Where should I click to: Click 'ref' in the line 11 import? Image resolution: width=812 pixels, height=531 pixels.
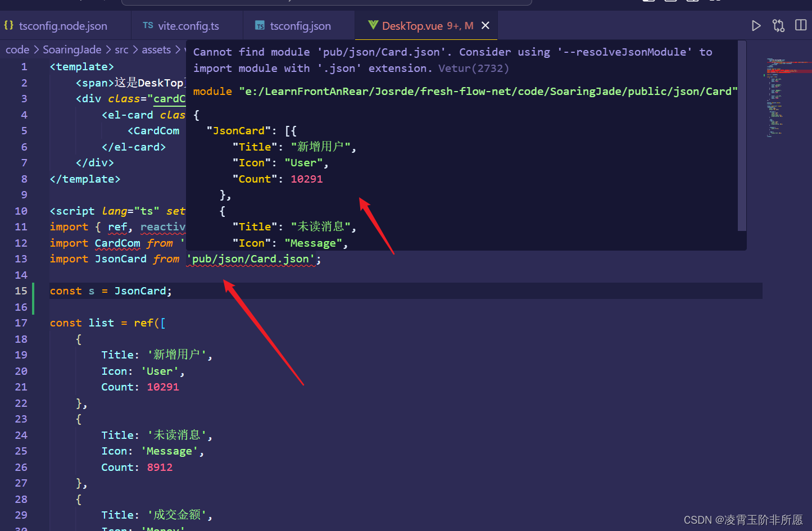click(x=117, y=227)
